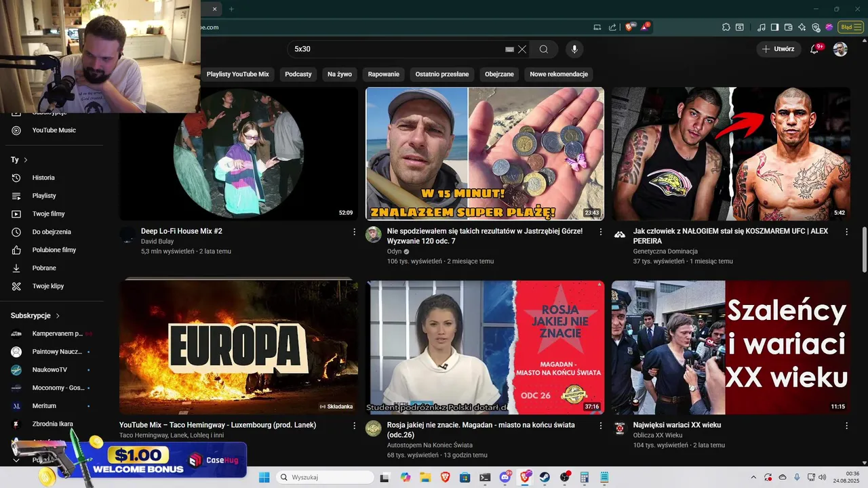Open the YouTube account avatar menu

click(x=840, y=49)
